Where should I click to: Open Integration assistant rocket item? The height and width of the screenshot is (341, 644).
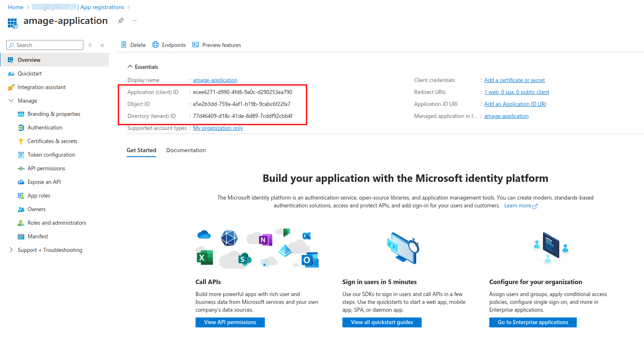(x=41, y=87)
